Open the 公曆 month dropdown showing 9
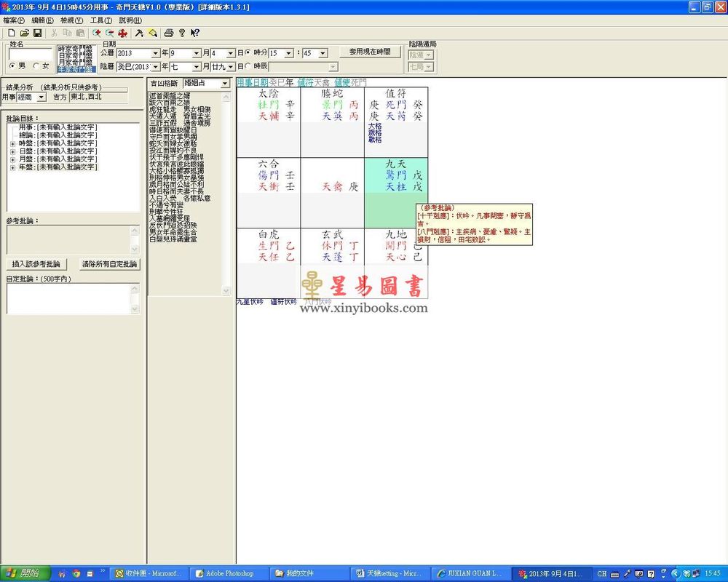The width and height of the screenshot is (728, 582). 197,53
